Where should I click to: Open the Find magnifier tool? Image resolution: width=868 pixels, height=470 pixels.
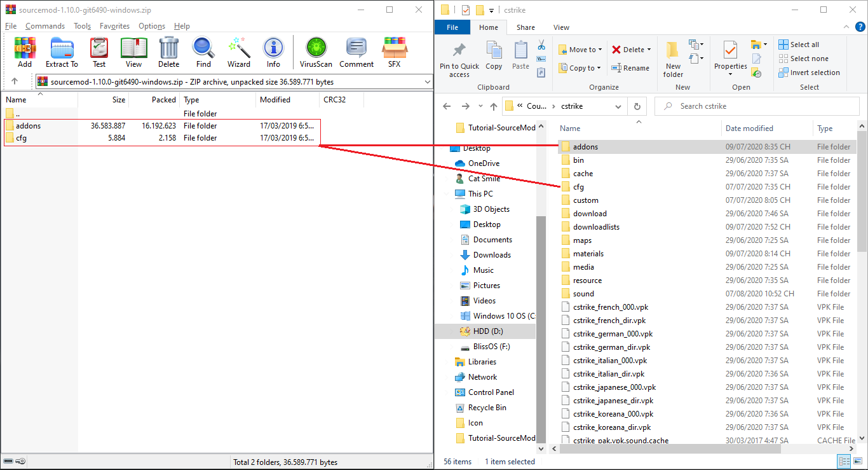pos(203,52)
